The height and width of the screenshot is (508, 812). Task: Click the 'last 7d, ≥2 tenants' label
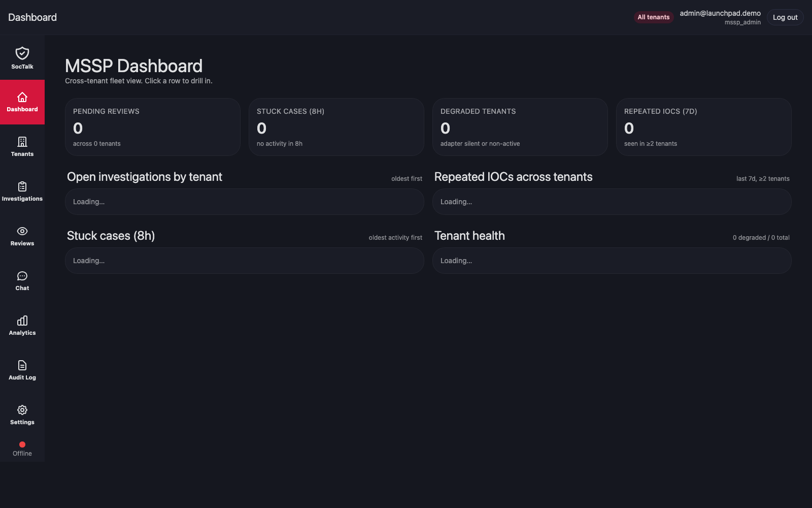tap(763, 179)
